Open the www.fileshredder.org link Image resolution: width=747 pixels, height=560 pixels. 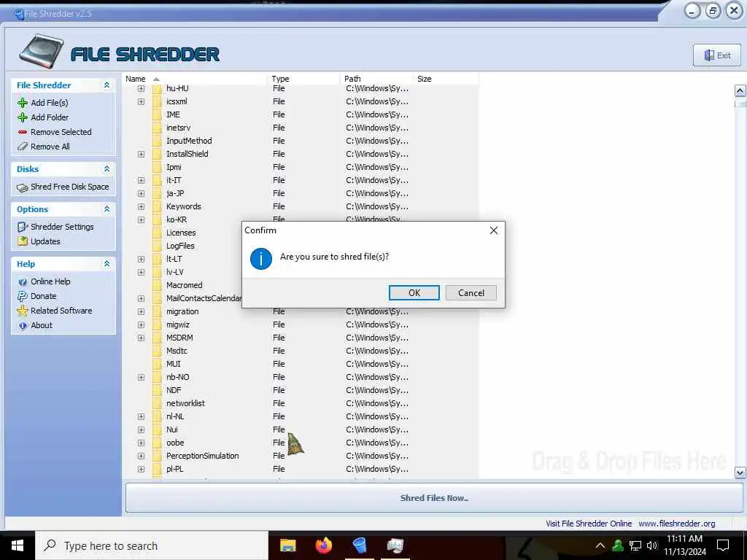click(676, 524)
